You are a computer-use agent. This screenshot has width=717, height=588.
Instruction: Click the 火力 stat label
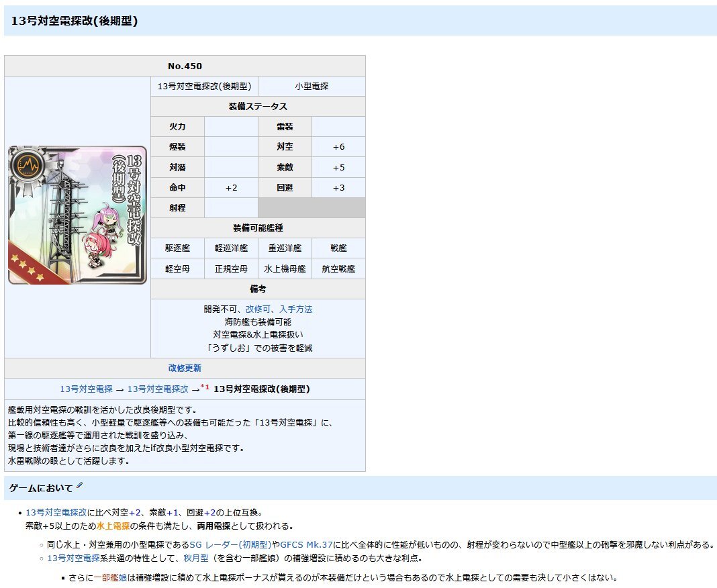[x=177, y=127]
